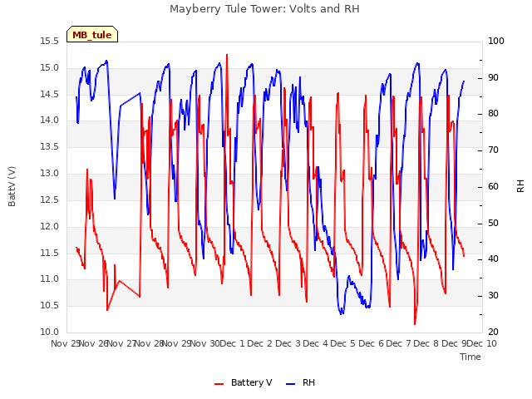
Task: Click the 'Dec 2' date tick label
Action: pos(260,343)
